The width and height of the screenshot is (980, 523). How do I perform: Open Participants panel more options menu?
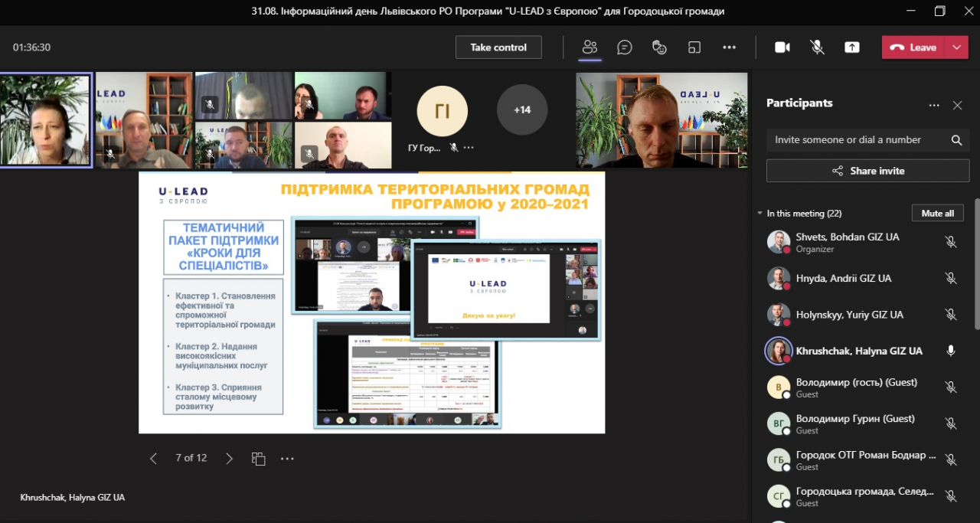(933, 105)
